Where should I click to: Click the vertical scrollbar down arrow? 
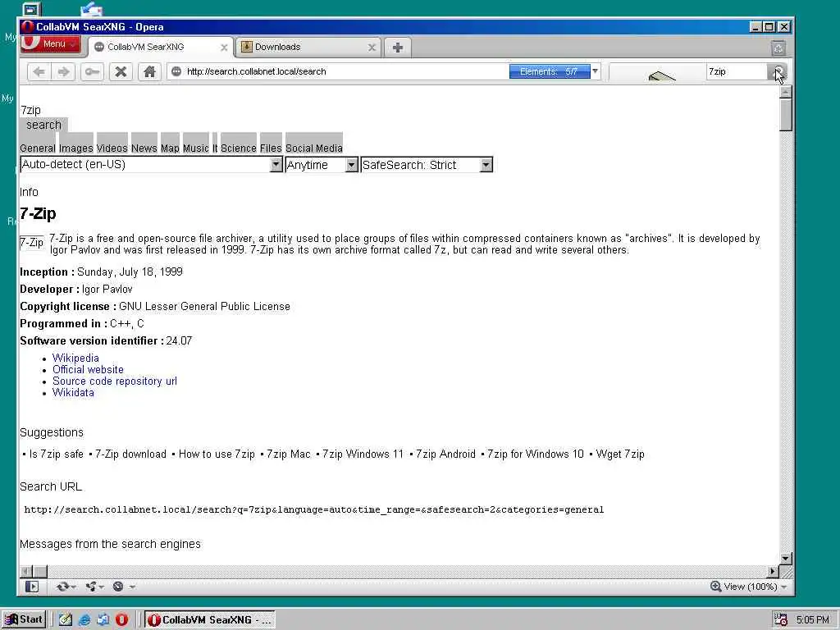tap(785, 558)
